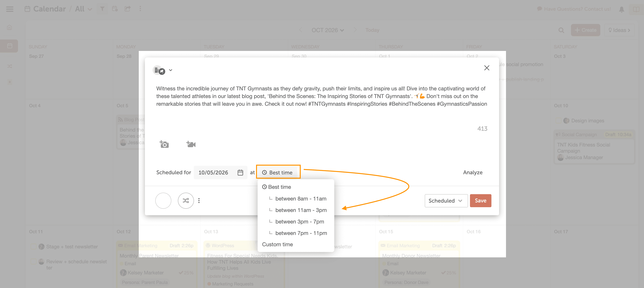Click the search magnifier icon
Viewport: 644px width, 288px height.
[561, 30]
